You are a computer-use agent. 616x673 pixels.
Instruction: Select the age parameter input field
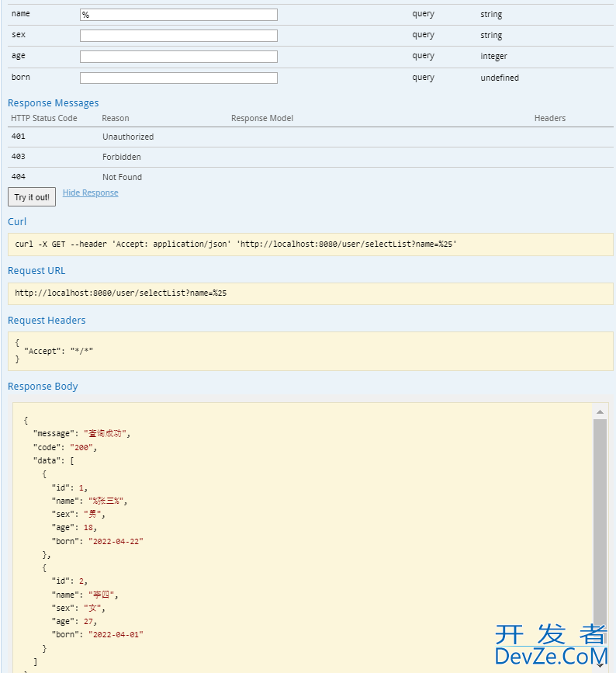coord(178,57)
